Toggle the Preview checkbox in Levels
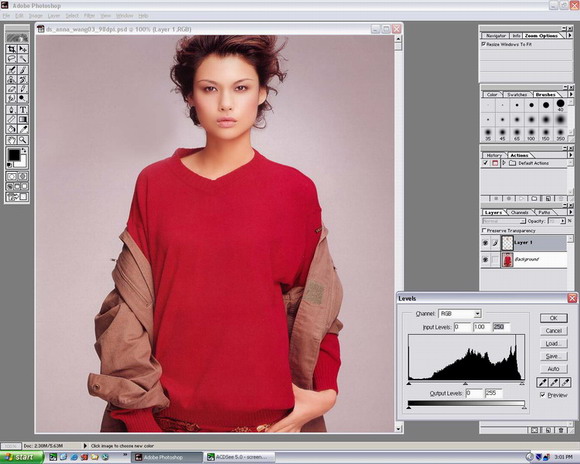Screen dimensions: 580x464 [x=543, y=395]
